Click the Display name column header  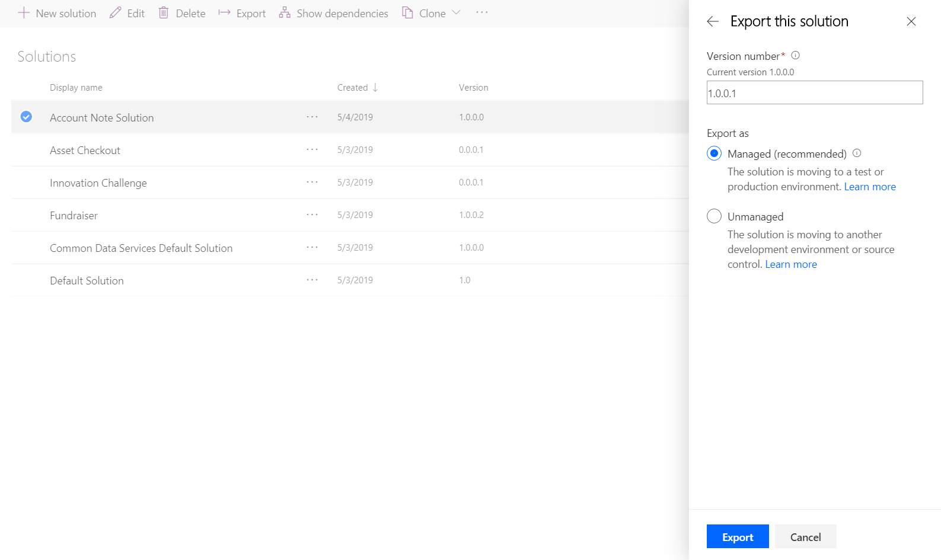76,88
